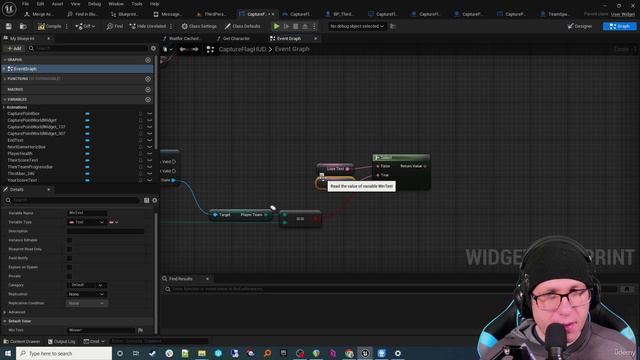Open Class Defaults
Viewport: 640px width, 360px height.
(242, 26)
